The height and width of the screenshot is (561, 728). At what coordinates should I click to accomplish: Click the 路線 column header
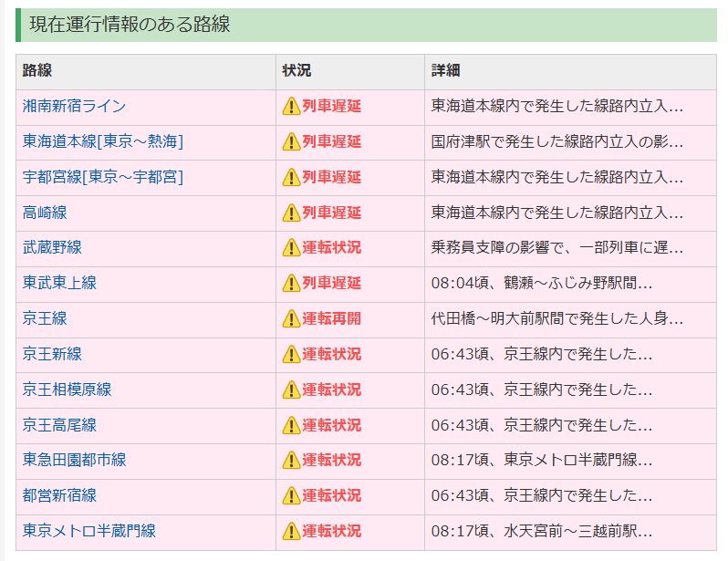click(x=37, y=70)
